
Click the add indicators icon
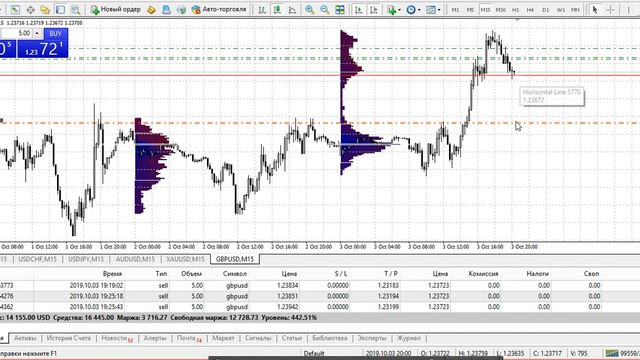tap(391, 9)
